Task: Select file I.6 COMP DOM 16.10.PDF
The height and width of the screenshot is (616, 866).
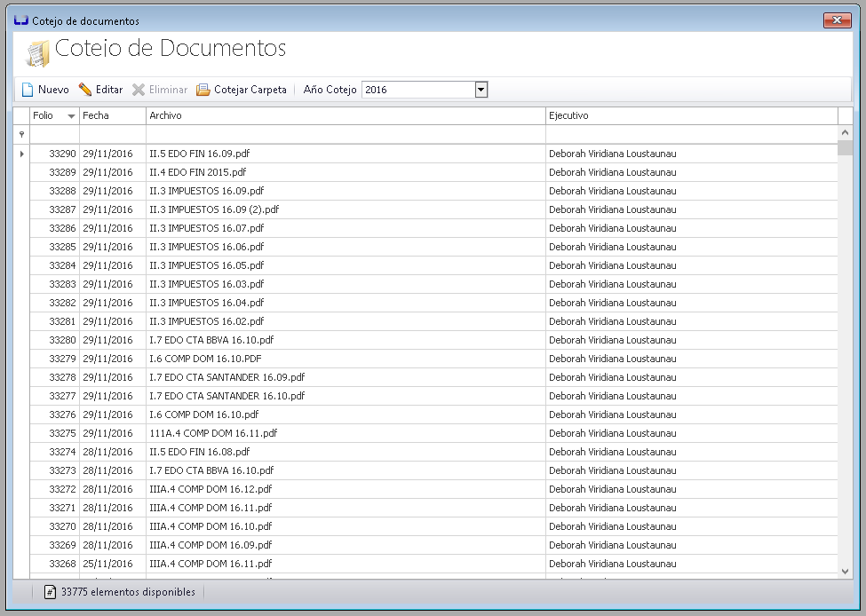Action: pyautogui.click(x=205, y=359)
